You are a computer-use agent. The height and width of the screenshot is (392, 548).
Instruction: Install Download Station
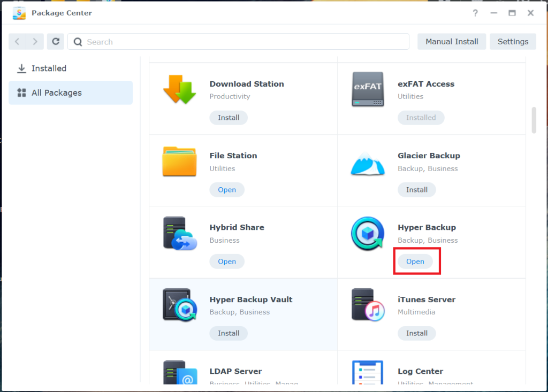[x=229, y=118]
